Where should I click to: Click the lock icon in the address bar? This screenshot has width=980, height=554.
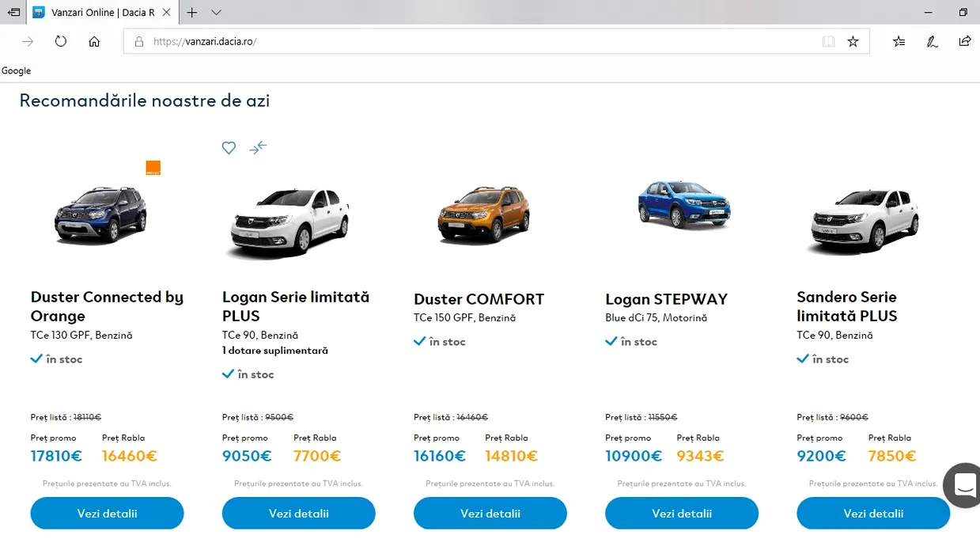pyautogui.click(x=139, y=42)
